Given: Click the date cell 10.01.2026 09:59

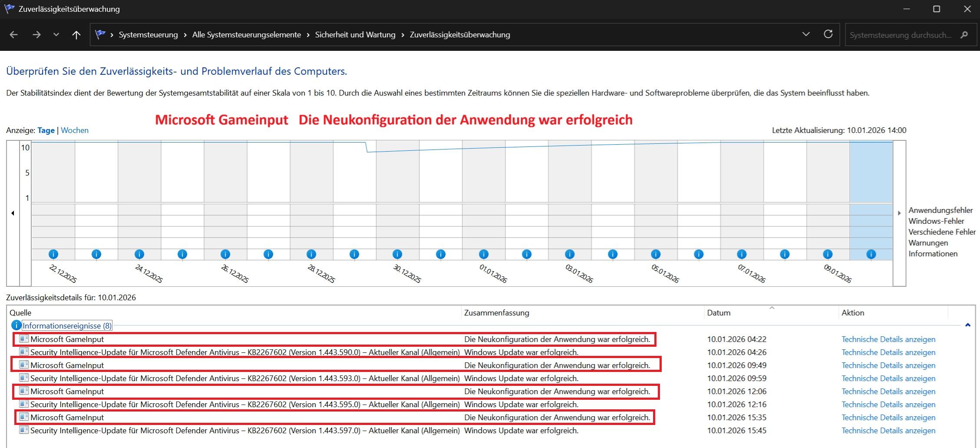Looking at the screenshot, I should click(x=737, y=378).
